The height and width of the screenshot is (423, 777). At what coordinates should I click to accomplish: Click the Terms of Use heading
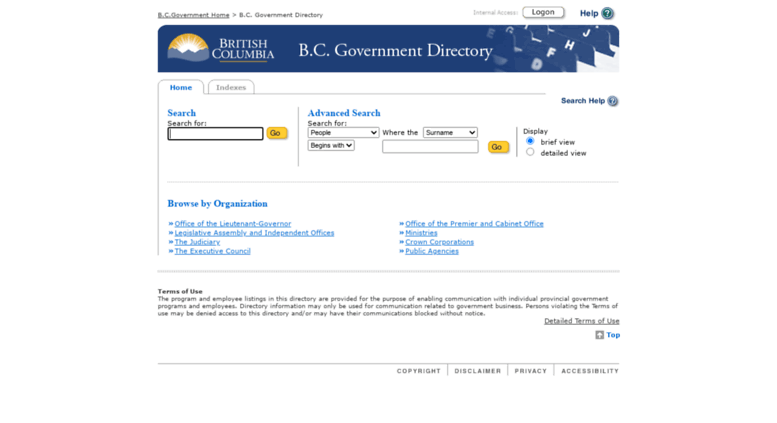pos(180,292)
